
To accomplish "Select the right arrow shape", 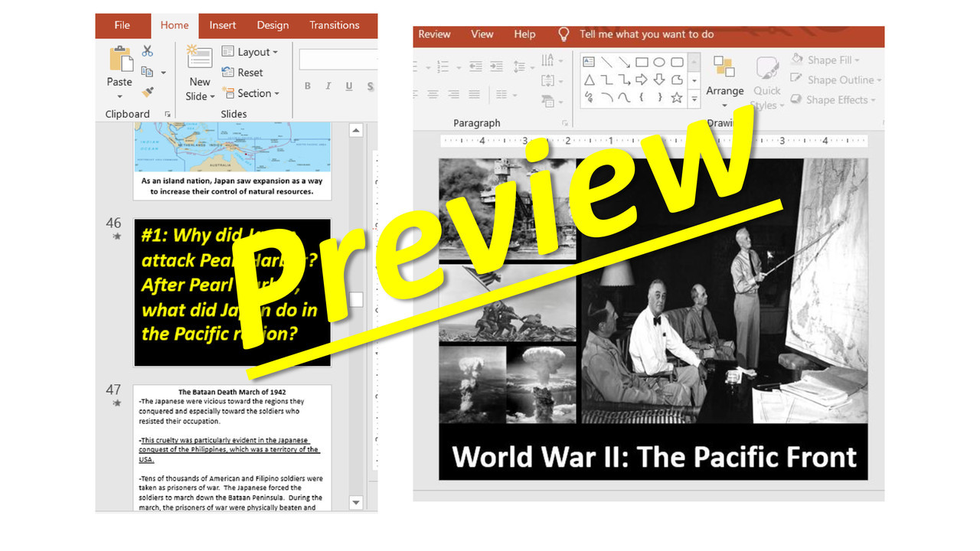I will [642, 80].
